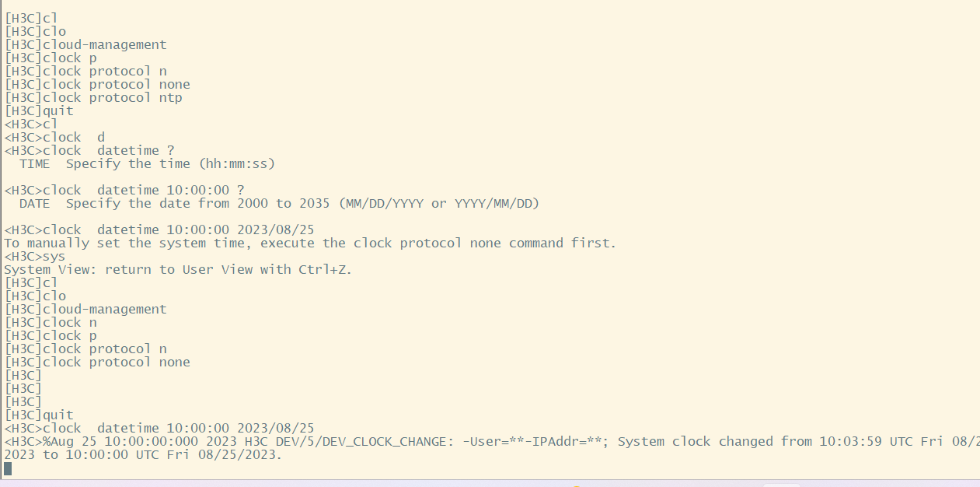
Task: Select the '(hh:mm:ss)' time format hint
Action: [x=236, y=164]
